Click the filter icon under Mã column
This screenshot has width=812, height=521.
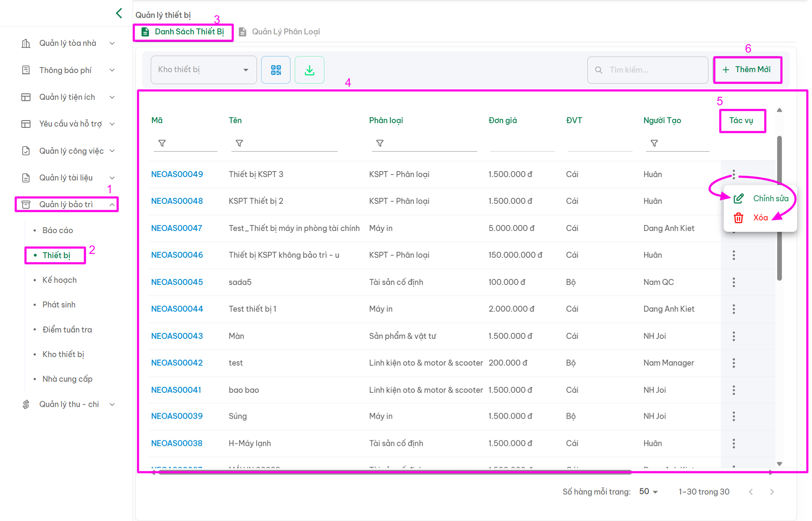tap(162, 144)
